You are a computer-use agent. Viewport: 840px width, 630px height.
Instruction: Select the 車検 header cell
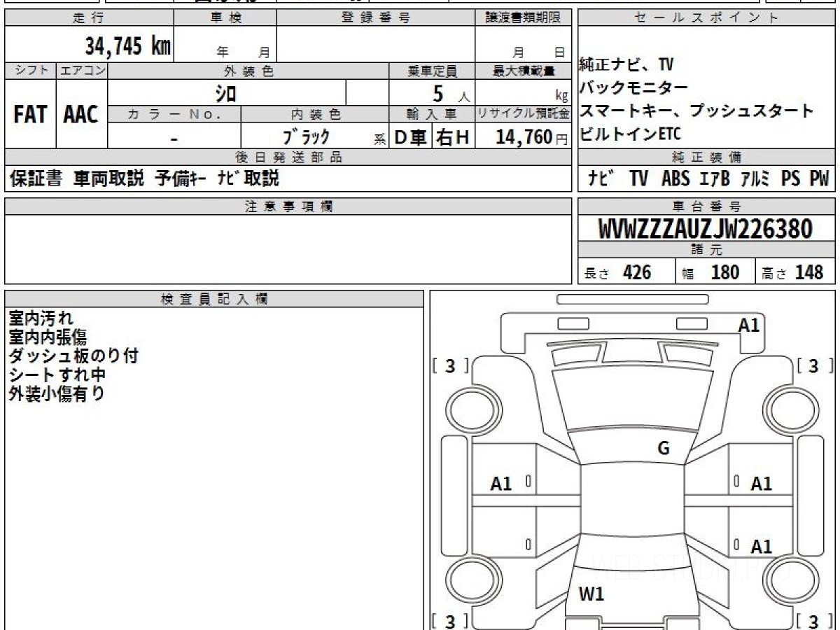coord(225,19)
